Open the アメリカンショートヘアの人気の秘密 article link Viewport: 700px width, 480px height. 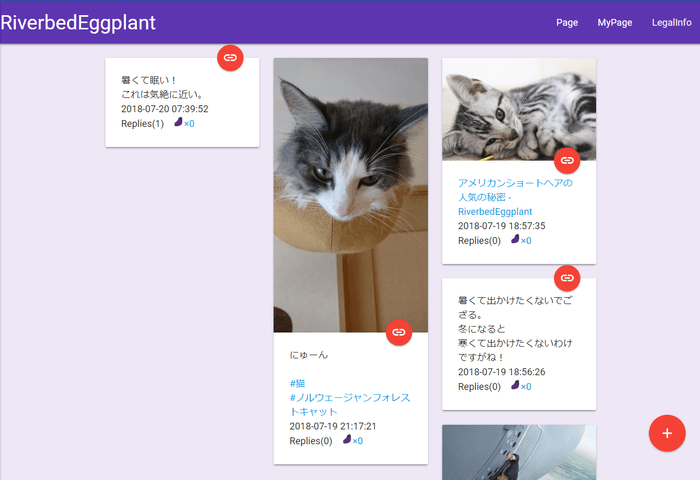[x=514, y=197]
